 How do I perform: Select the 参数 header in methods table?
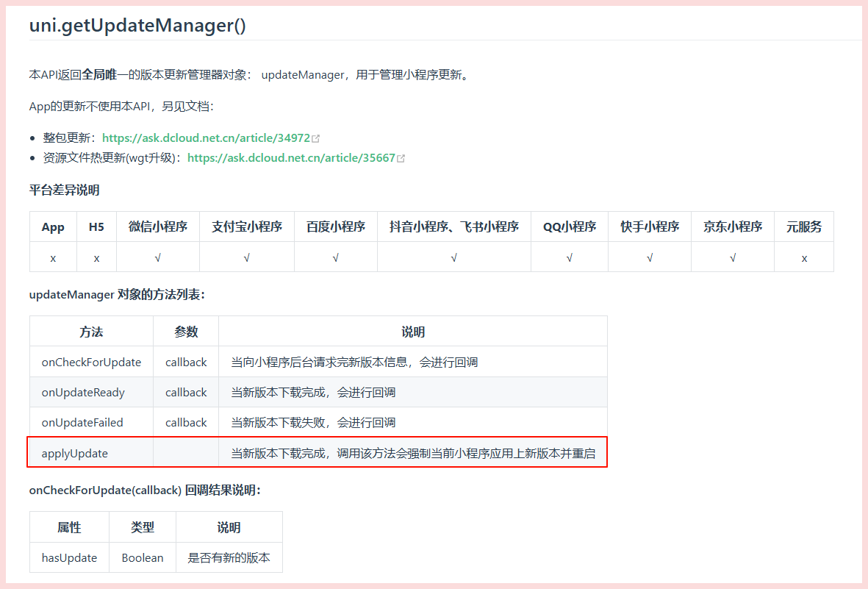(186, 332)
